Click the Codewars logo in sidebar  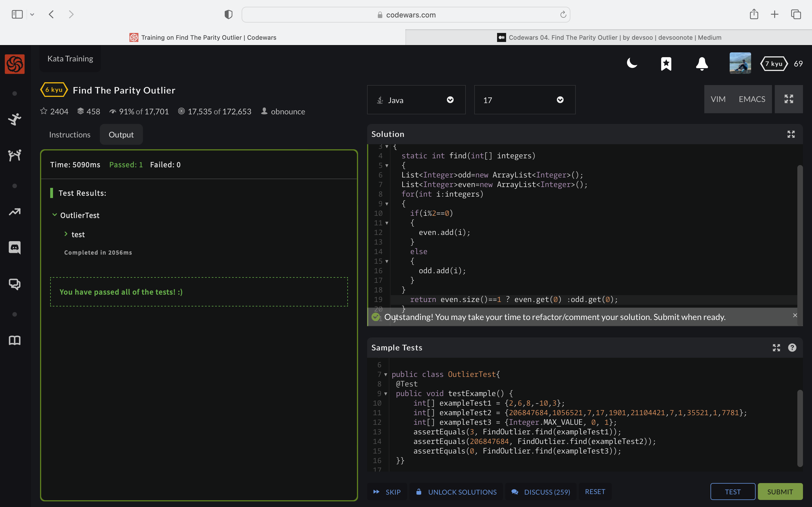14,64
